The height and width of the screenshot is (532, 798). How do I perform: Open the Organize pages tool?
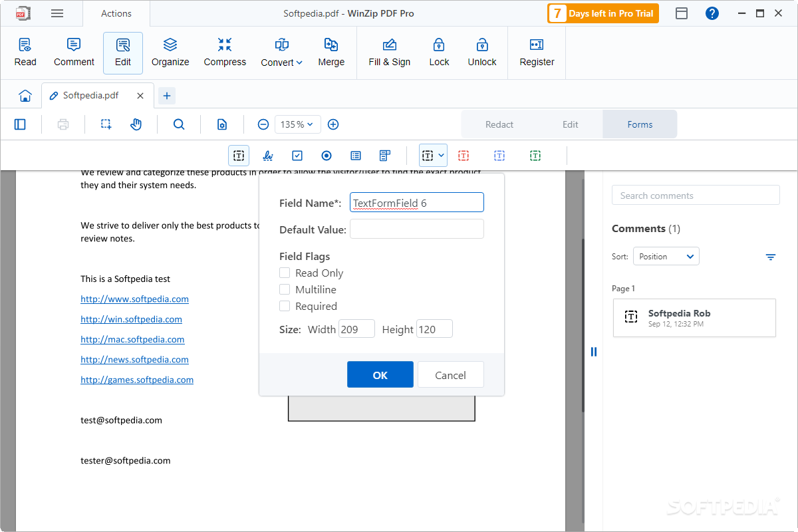point(170,53)
